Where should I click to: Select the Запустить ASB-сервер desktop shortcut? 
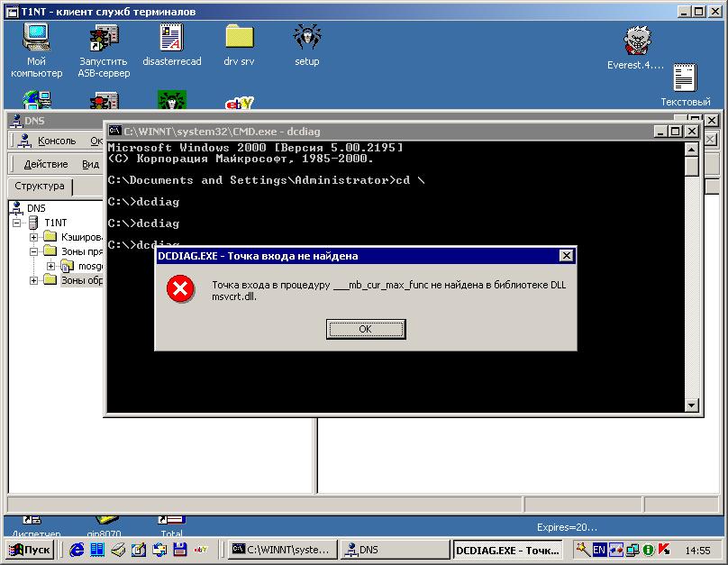[x=104, y=51]
